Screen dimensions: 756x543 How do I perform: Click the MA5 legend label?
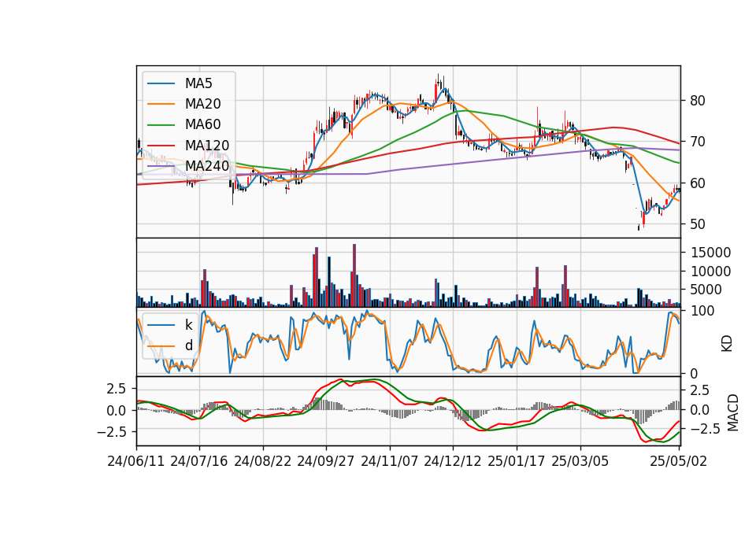click(198, 83)
